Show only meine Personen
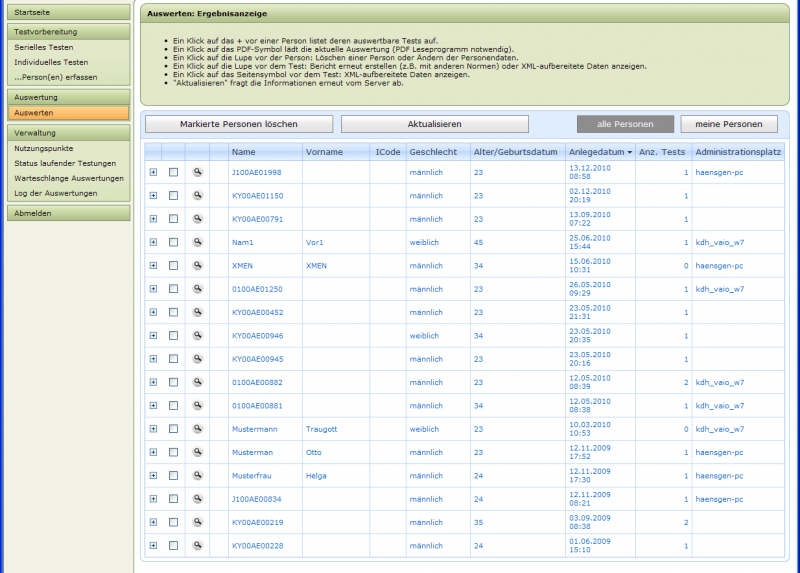The width and height of the screenshot is (800, 573). [728, 124]
